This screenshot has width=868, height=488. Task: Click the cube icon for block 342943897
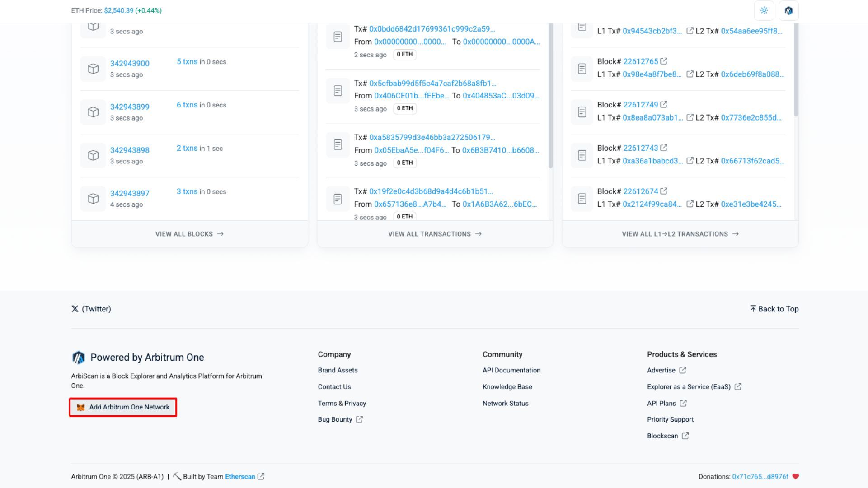(93, 199)
